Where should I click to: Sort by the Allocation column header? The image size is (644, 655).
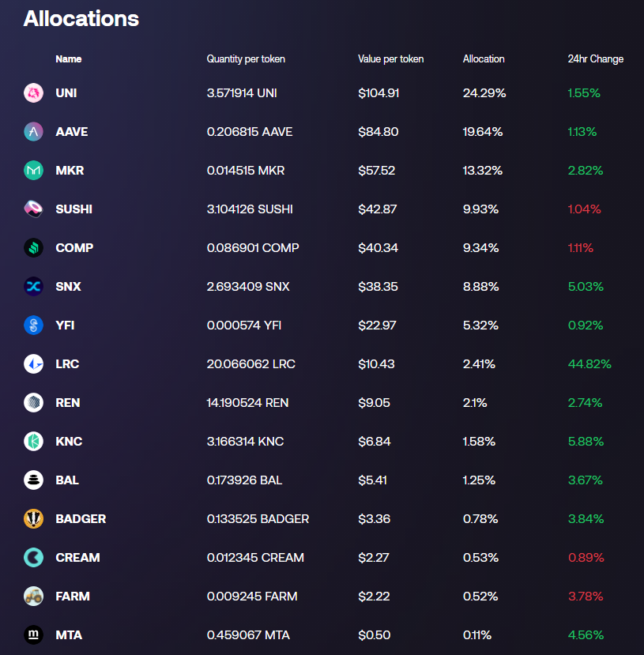tap(484, 59)
